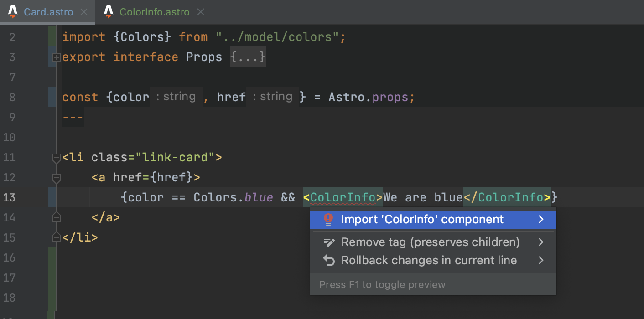This screenshot has width=644, height=319.
Task: Click the Astro logo on the ColorInfo.astro tab
Action: click(108, 12)
